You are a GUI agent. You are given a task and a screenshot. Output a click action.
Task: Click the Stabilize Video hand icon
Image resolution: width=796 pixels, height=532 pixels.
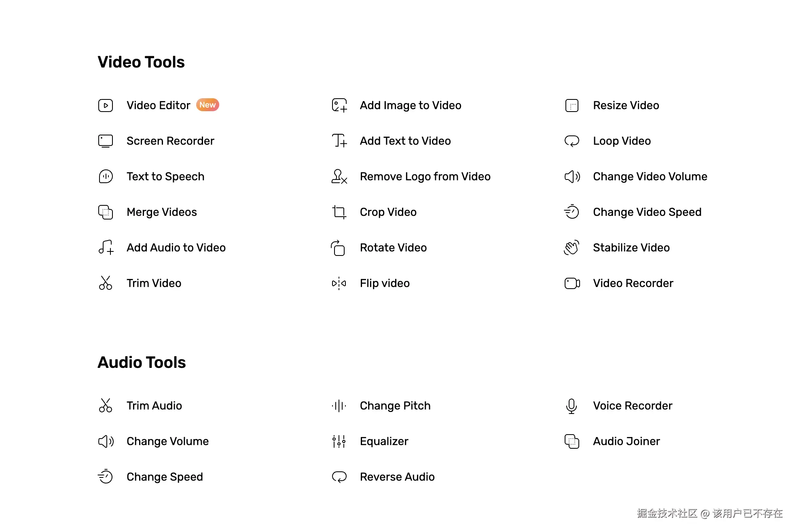point(572,248)
